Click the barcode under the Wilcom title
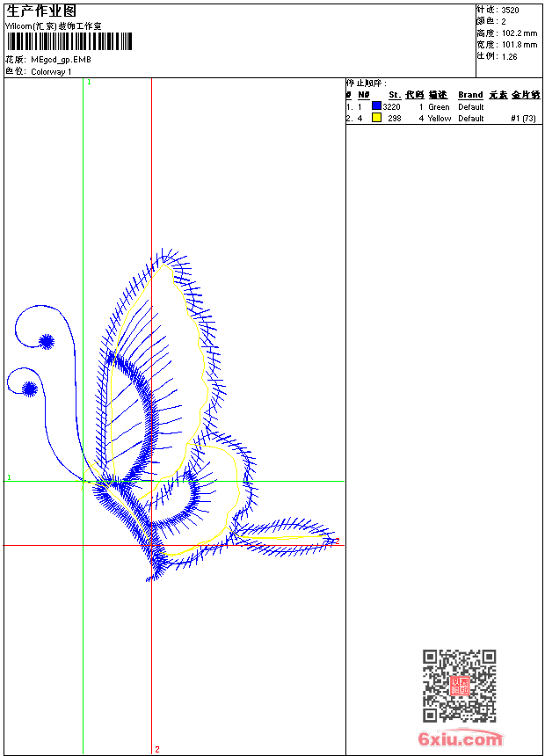 click(69, 41)
